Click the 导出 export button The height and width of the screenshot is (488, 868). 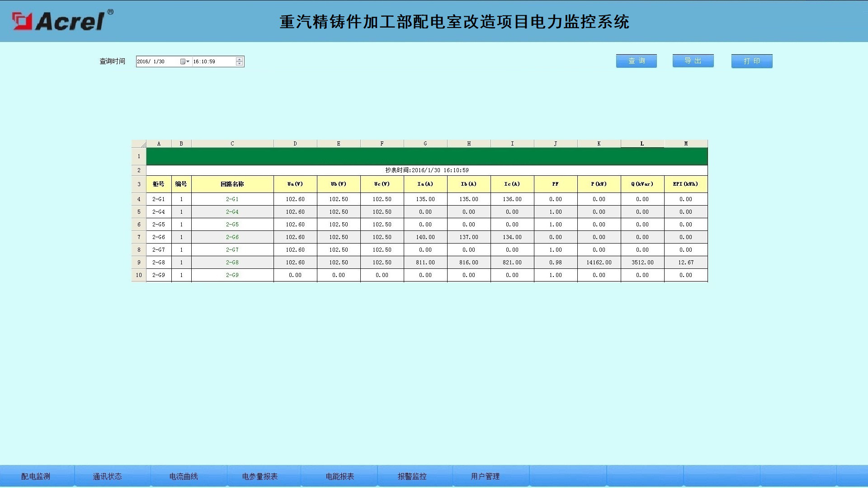click(693, 61)
